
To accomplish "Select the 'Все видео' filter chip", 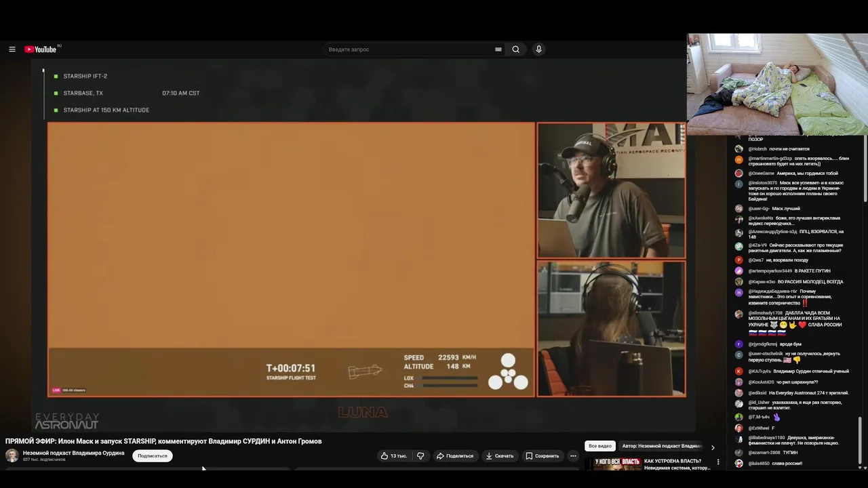I will (600, 447).
